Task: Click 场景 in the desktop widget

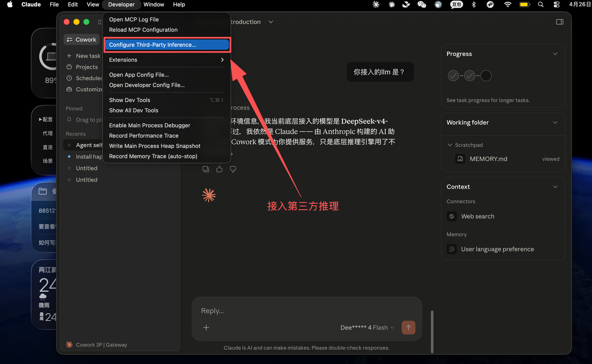Action: pyautogui.click(x=48, y=161)
